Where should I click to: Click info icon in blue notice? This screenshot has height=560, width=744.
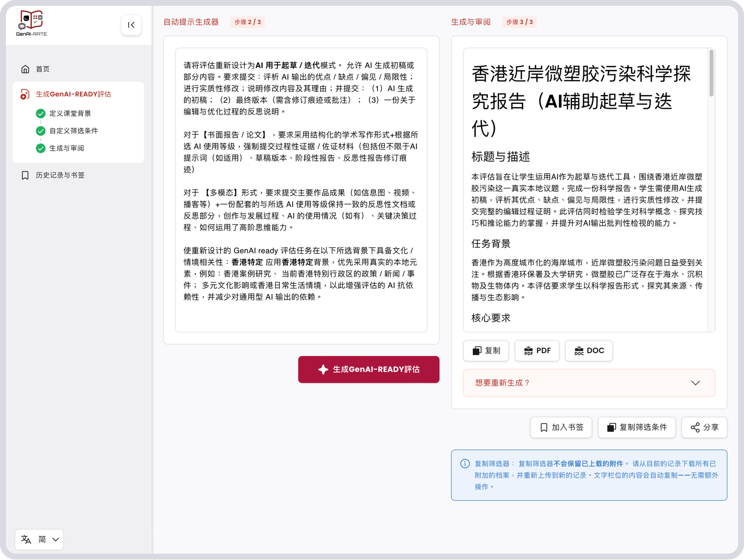point(465,464)
